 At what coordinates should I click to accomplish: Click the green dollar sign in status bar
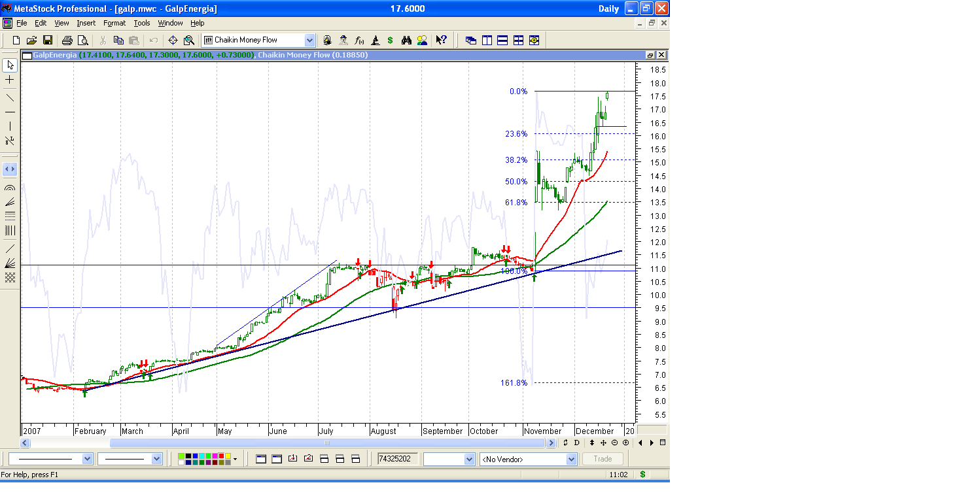point(642,474)
